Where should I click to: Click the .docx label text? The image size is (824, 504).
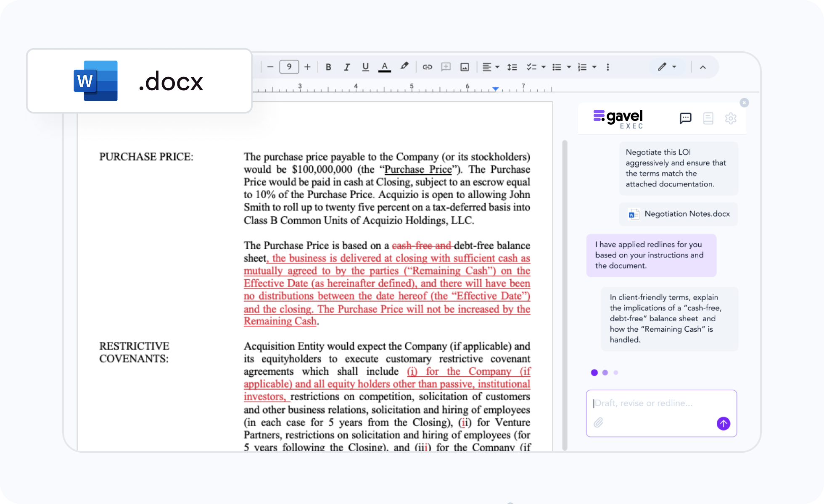(171, 81)
